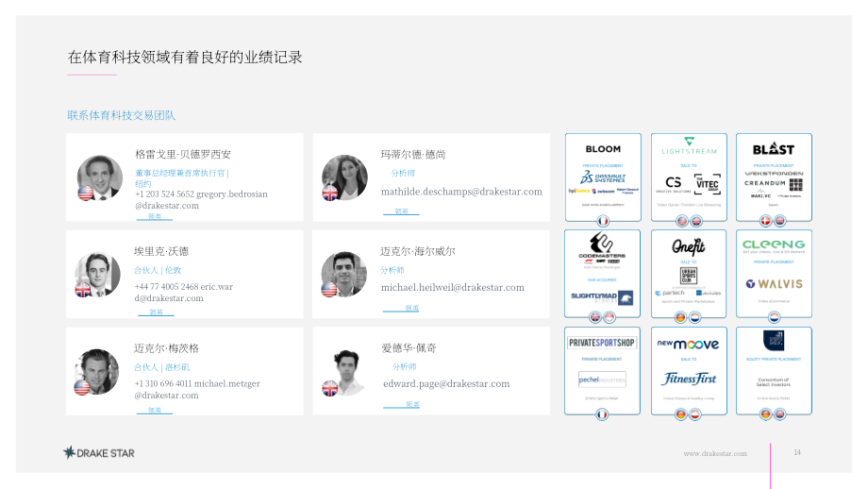This screenshot has width=868, height=489.
Task: Open Michael Metzger's profile photo
Action: click(96, 372)
